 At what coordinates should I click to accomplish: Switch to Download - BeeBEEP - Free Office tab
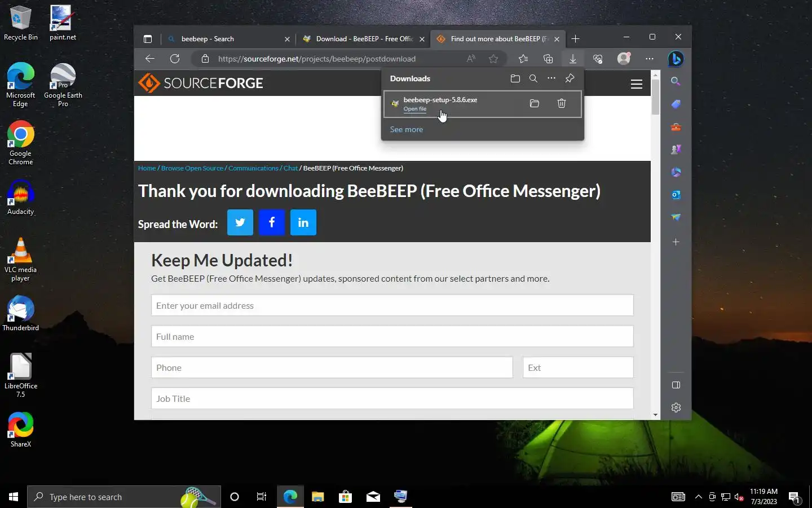(x=363, y=39)
